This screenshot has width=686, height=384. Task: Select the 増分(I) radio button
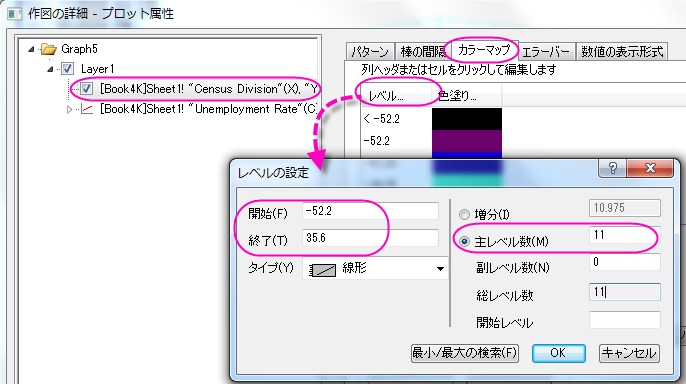point(464,214)
